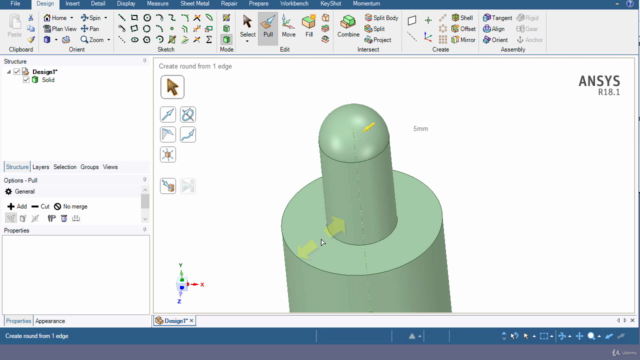Switch to the Appearance tab
This screenshot has width=640, height=360.
coord(50,321)
